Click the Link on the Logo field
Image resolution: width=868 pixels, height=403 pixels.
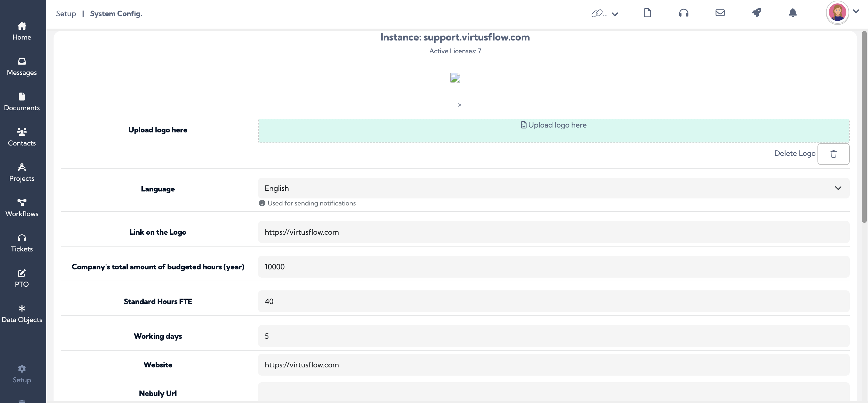point(554,232)
